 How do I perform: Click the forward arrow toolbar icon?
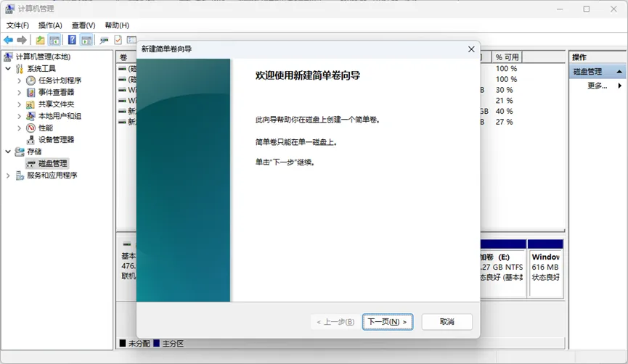(22, 40)
